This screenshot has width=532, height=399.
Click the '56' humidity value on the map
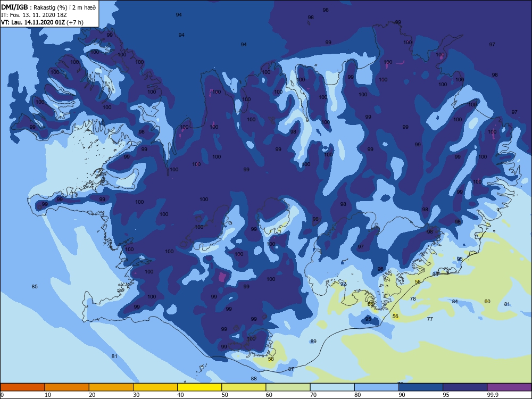[x=395, y=317]
